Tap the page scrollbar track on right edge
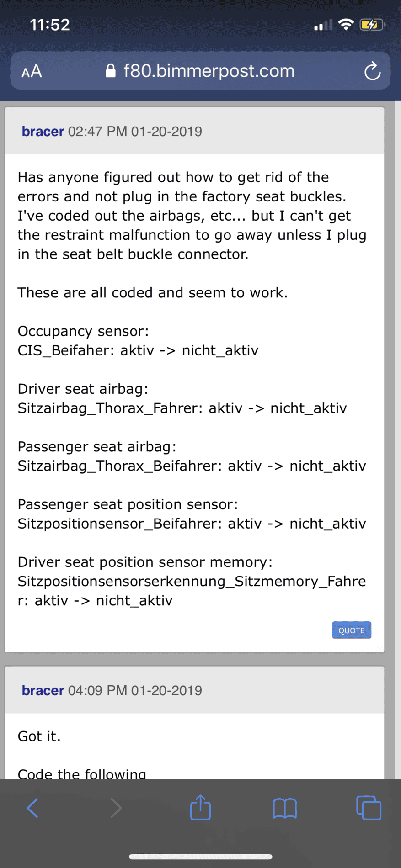The height and width of the screenshot is (868, 401). pyautogui.click(x=397, y=439)
